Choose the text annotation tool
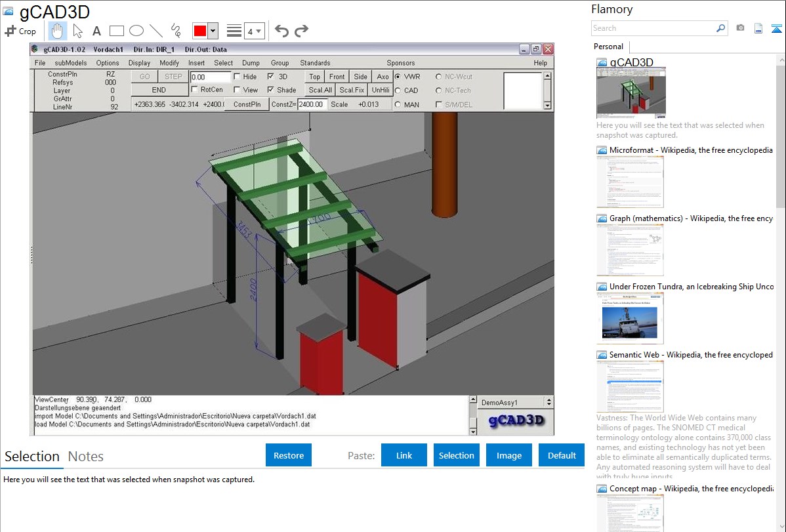Viewport: 786px width, 532px height. (x=96, y=31)
